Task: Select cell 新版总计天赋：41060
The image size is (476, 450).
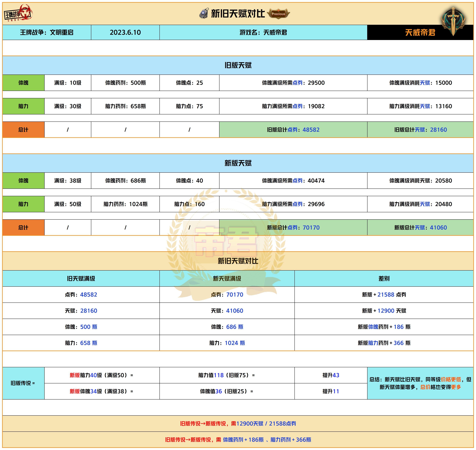Action: click(x=420, y=228)
